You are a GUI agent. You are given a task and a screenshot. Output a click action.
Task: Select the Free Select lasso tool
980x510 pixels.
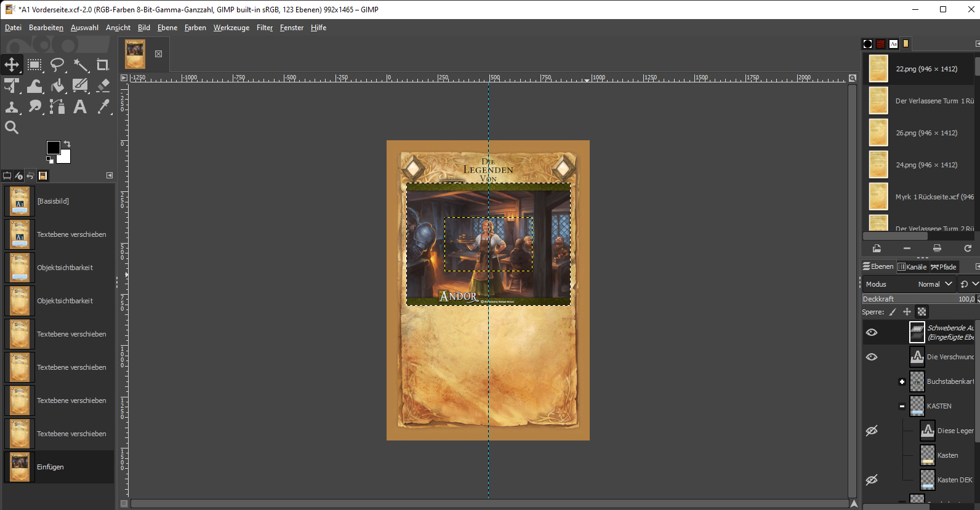pyautogui.click(x=57, y=65)
